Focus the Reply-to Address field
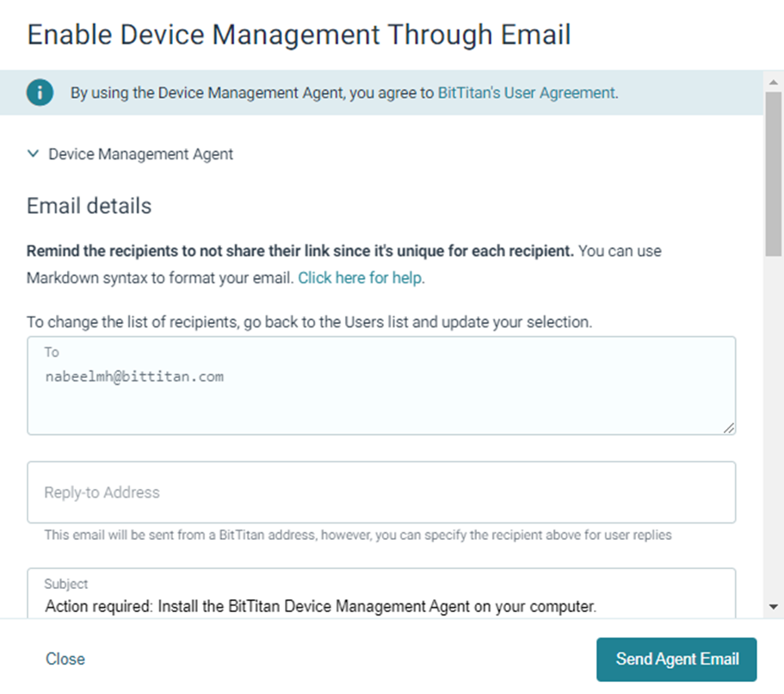This screenshot has height=694, width=784. (381, 493)
